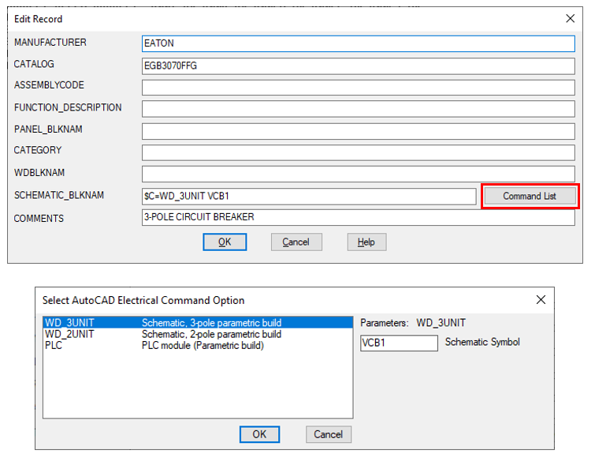
Task: Close the Select AutoCAD Electrical Command Option dialog
Action: point(541,300)
